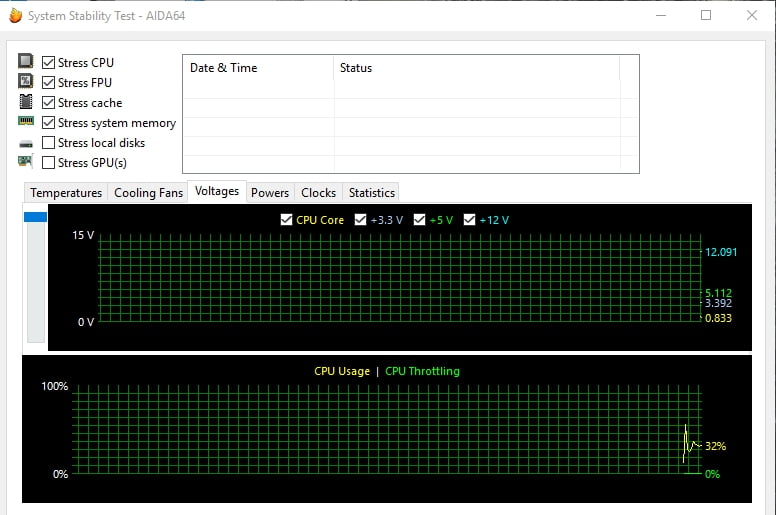
Task: Click the 100% axis label on usage graph
Action: pyautogui.click(x=54, y=386)
